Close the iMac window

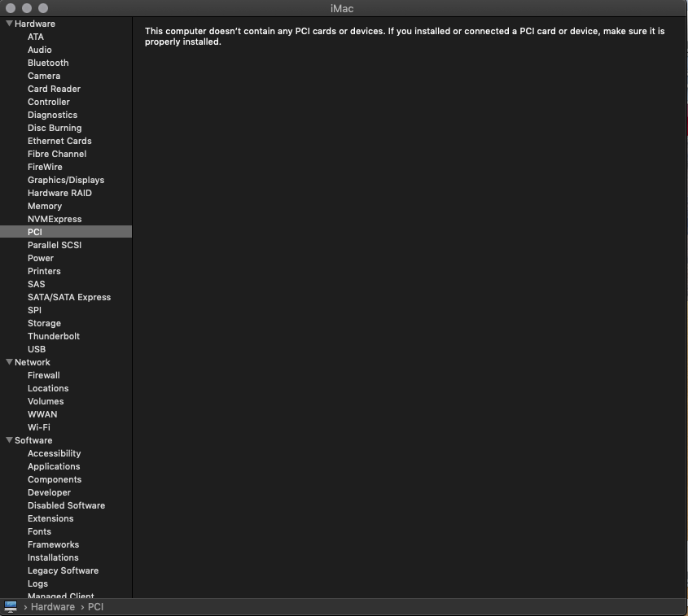coord(11,8)
